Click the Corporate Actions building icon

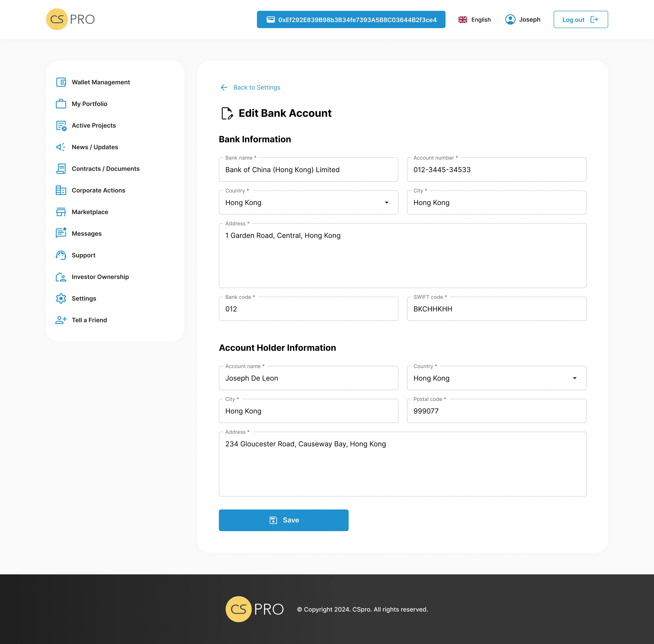61,191
